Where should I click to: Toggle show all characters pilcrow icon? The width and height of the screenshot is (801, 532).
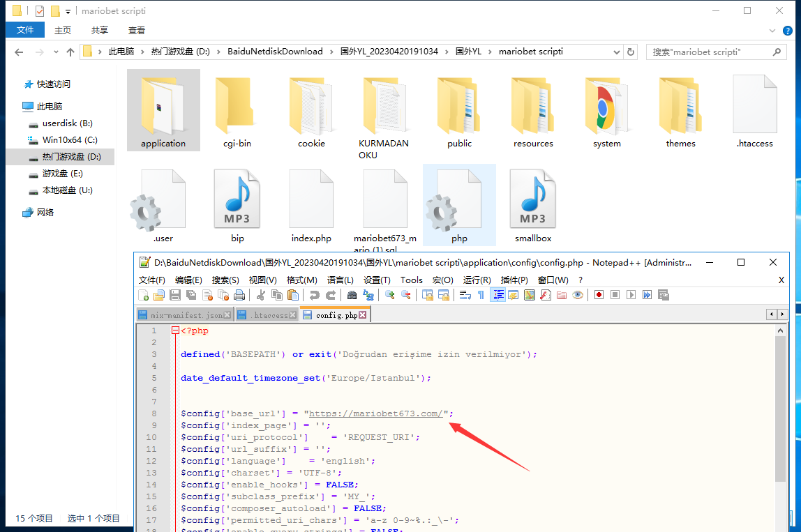click(x=481, y=295)
